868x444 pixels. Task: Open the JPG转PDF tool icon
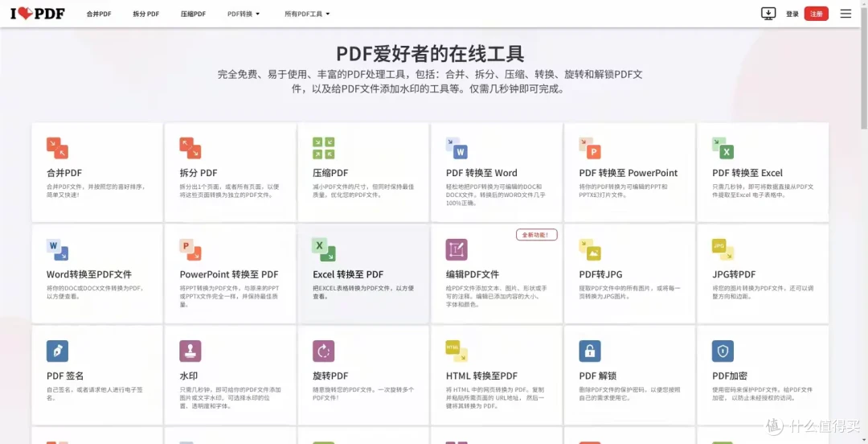click(723, 250)
